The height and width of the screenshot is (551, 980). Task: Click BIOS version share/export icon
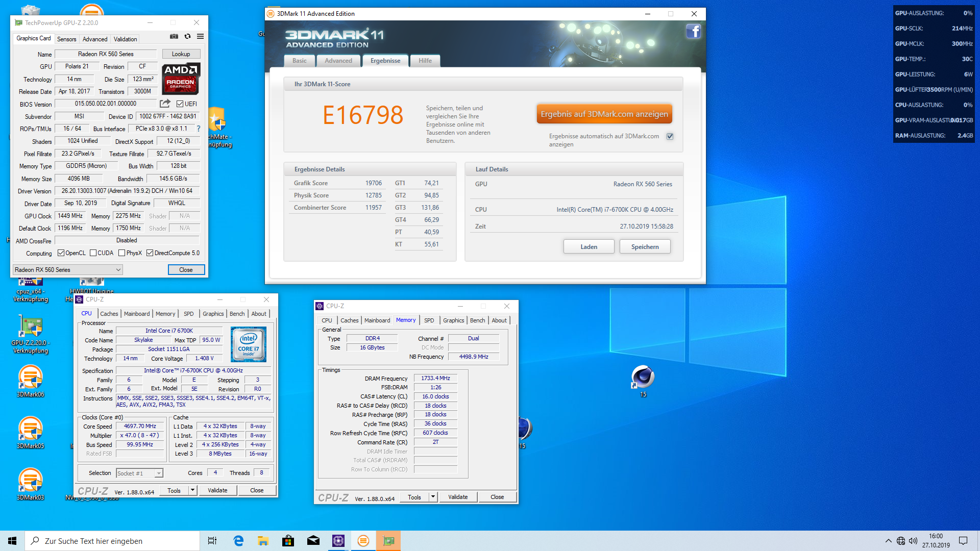(165, 104)
